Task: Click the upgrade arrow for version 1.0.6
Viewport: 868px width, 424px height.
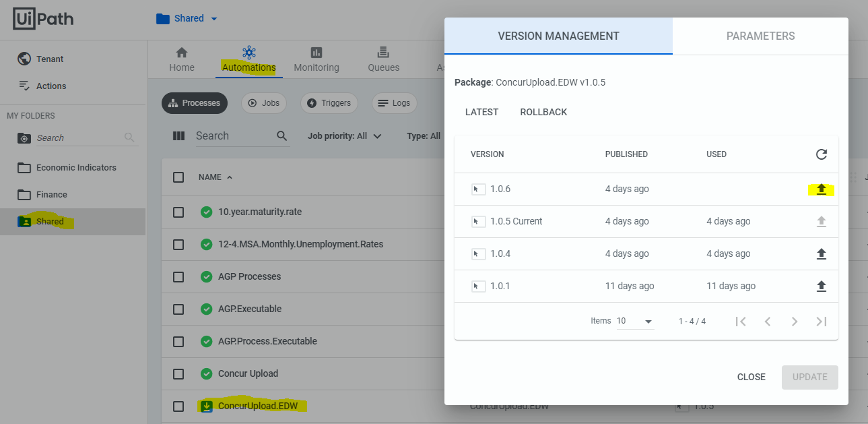Action: 821,189
